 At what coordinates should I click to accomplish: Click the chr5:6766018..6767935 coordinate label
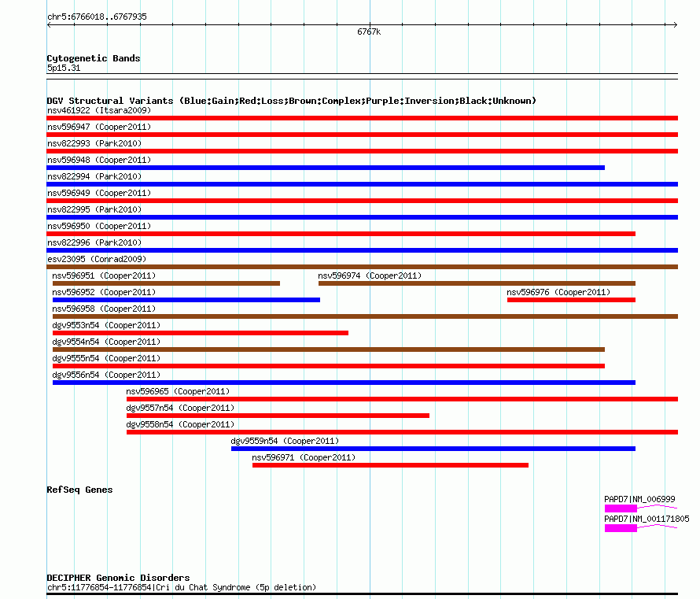[x=97, y=17]
